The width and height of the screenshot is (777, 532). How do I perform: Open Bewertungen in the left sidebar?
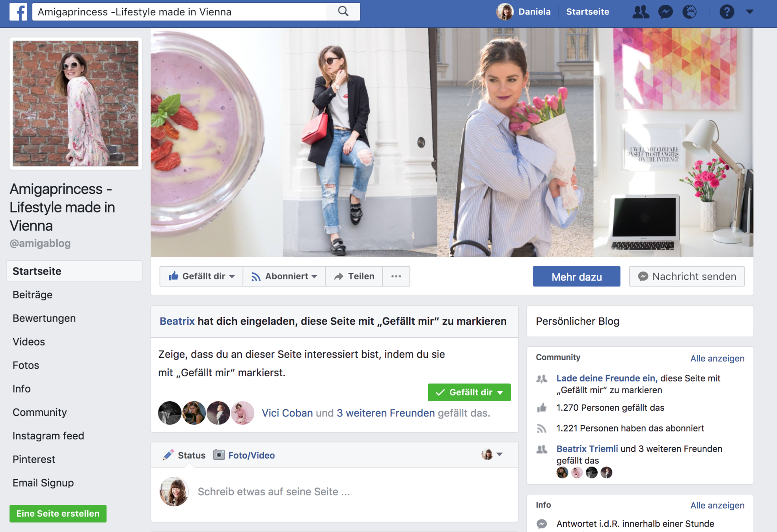[44, 318]
